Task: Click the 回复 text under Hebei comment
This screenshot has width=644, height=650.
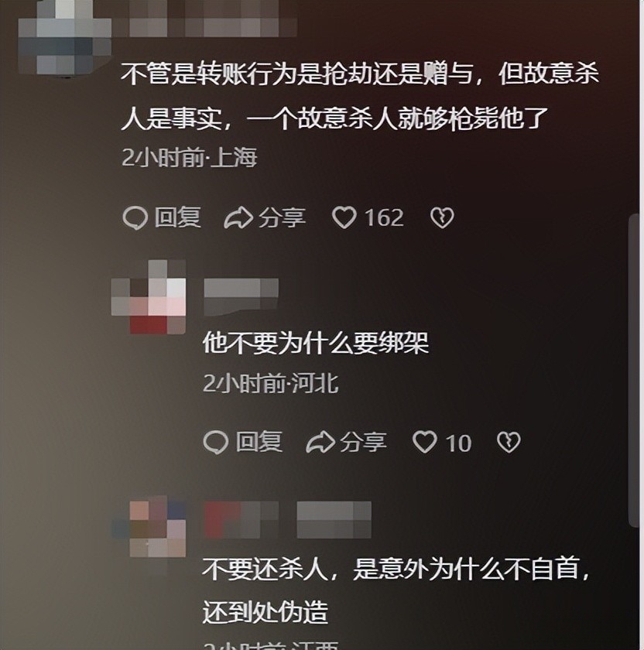Action: coord(259,442)
